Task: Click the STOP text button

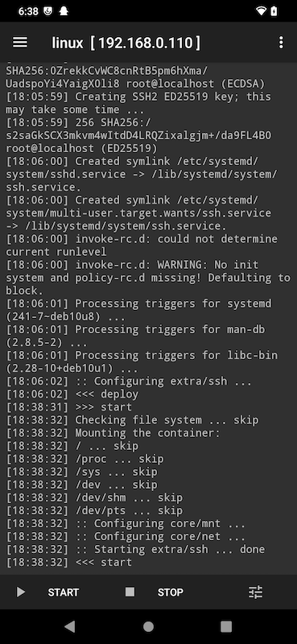Action: coord(171,592)
